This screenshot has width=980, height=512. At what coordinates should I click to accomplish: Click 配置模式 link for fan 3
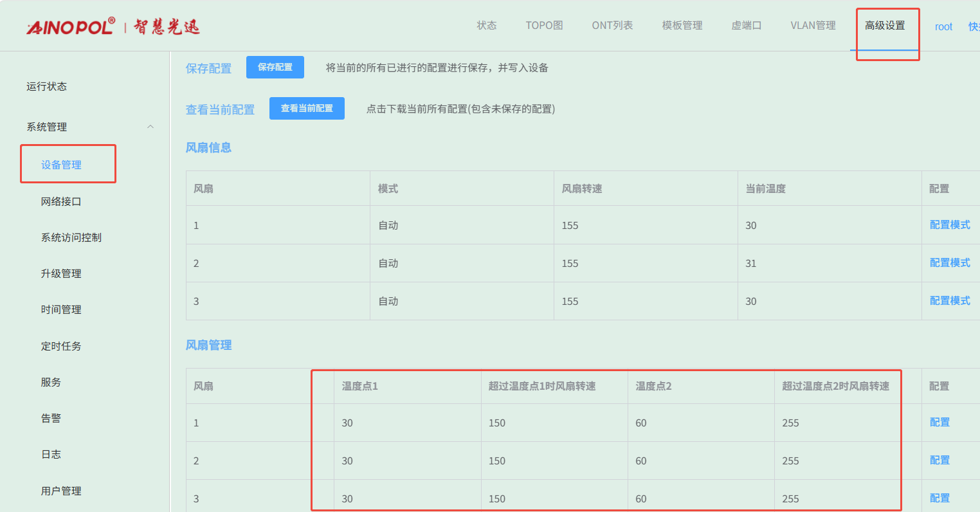click(x=949, y=301)
